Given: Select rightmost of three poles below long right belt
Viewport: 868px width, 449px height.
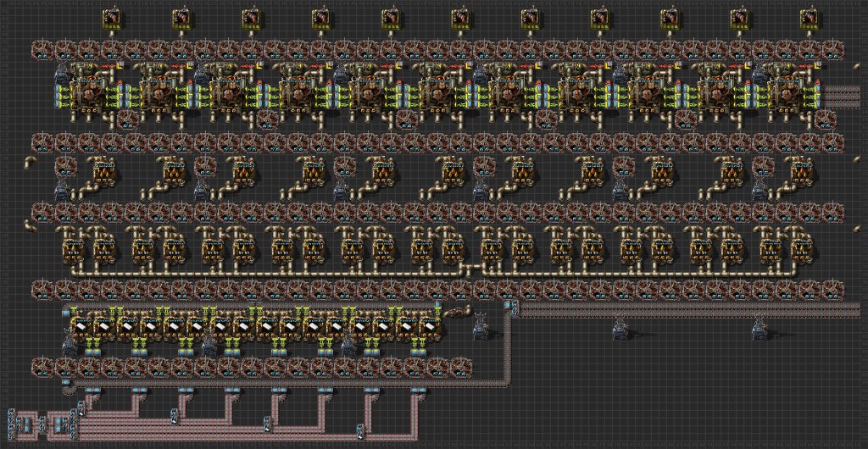Looking at the screenshot, I should click(759, 327).
